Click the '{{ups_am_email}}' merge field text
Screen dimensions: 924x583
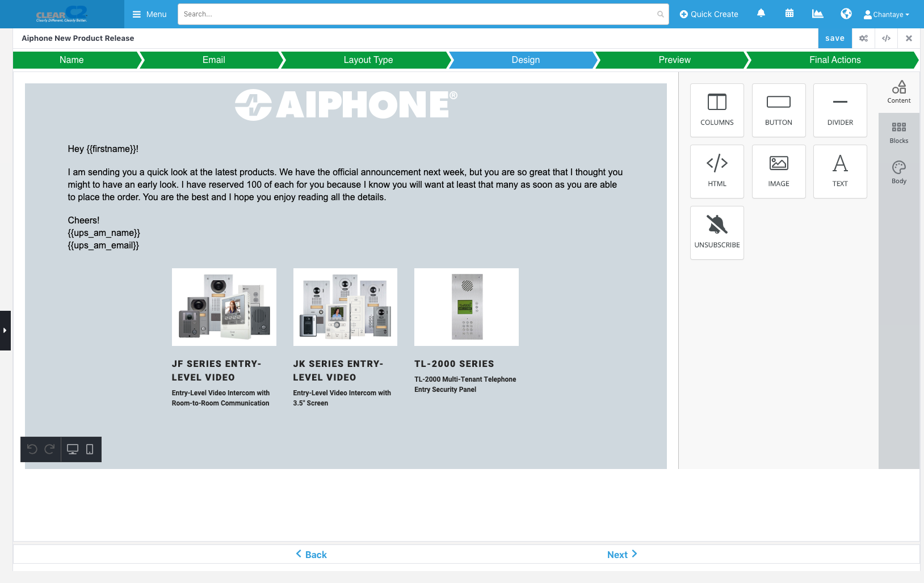pyautogui.click(x=103, y=245)
